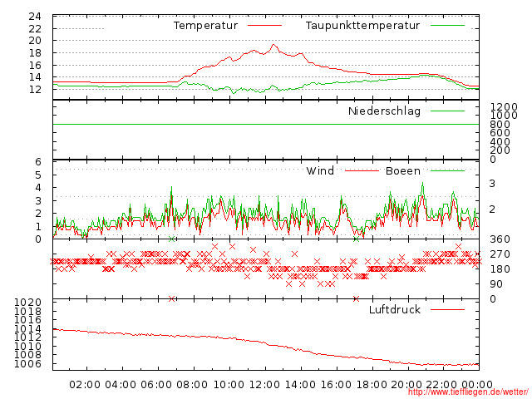532x399 pixels.
Task: Click wind speed axis value 6
Action: pyautogui.click(x=38, y=162)
